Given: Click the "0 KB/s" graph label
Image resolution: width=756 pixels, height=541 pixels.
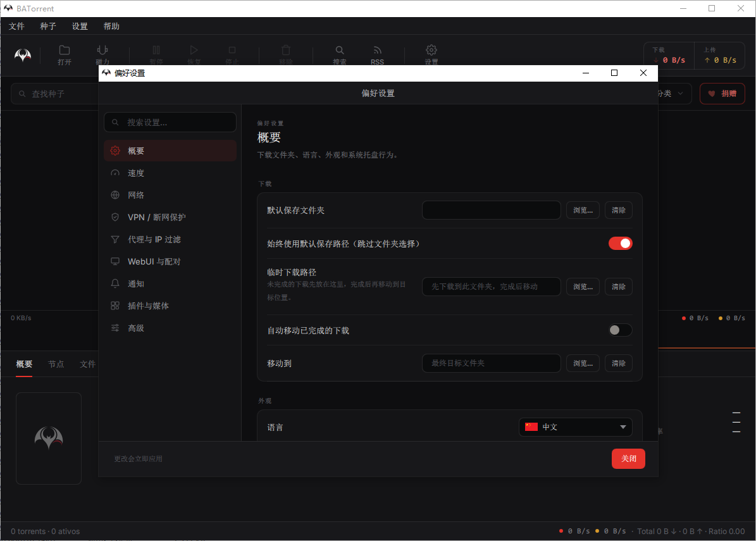Looking at the screenshot, I should 21,318.
